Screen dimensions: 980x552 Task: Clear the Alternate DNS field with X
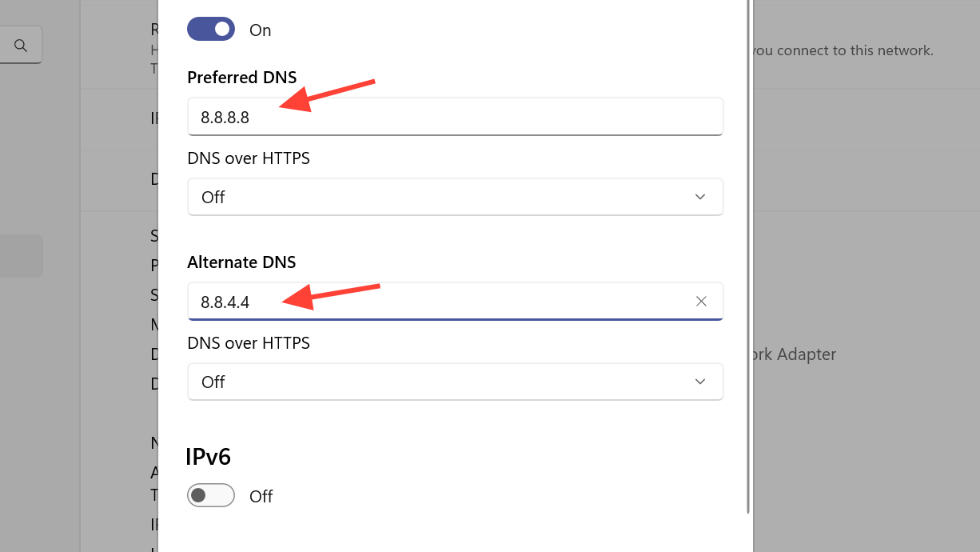point(701,302)
